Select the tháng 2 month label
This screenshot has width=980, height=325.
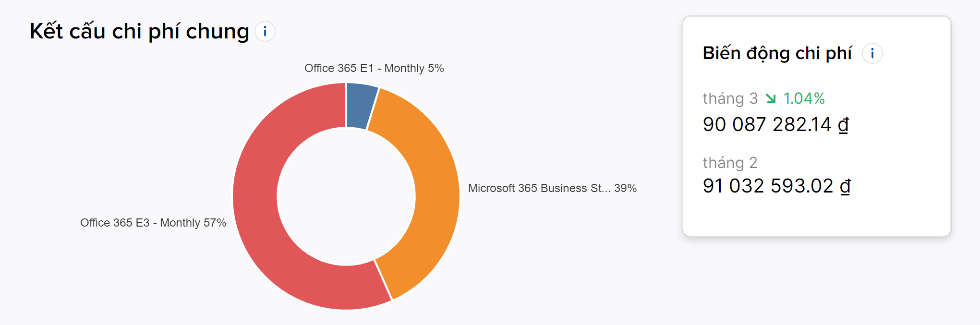click(x=730, y=163)
